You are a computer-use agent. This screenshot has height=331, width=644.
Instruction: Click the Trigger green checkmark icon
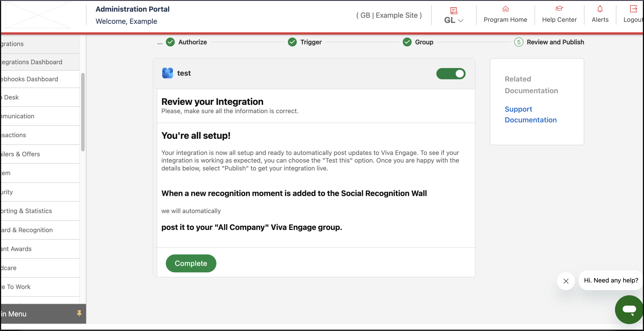coord(292,42)
